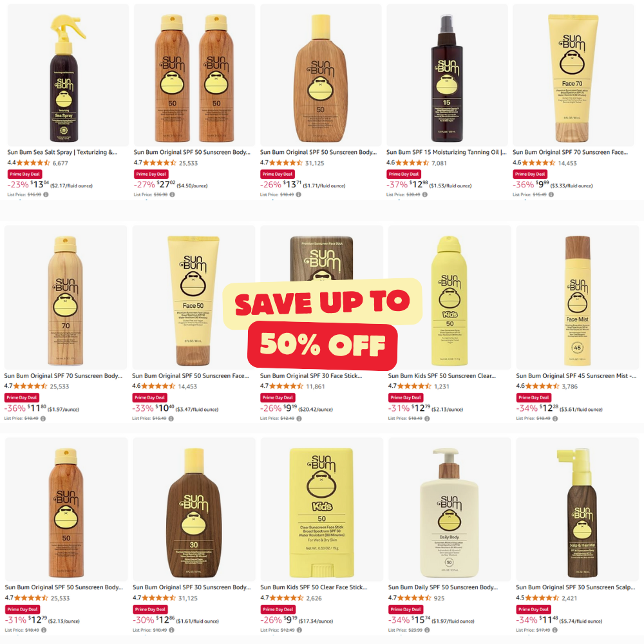Click Prime Day Deal badge on Face 70 lotion
Viewport: 644px width, 644px height.
point(530,174)
